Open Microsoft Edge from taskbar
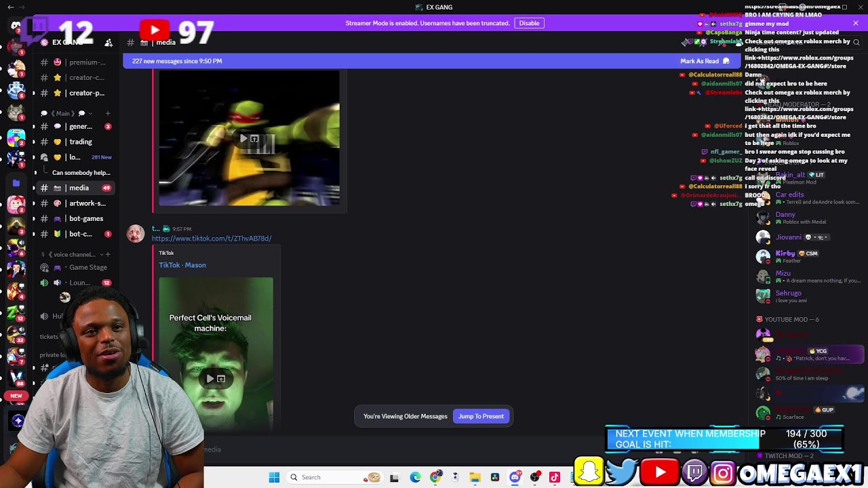Image resolution: width=868 pixels, height=488 pixels. point(415,477)
